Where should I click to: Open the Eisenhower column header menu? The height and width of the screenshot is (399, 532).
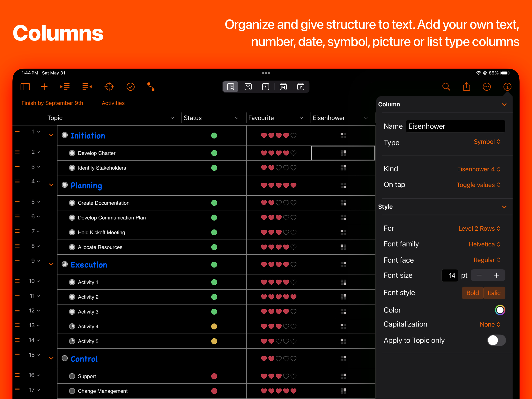(366, 118)
